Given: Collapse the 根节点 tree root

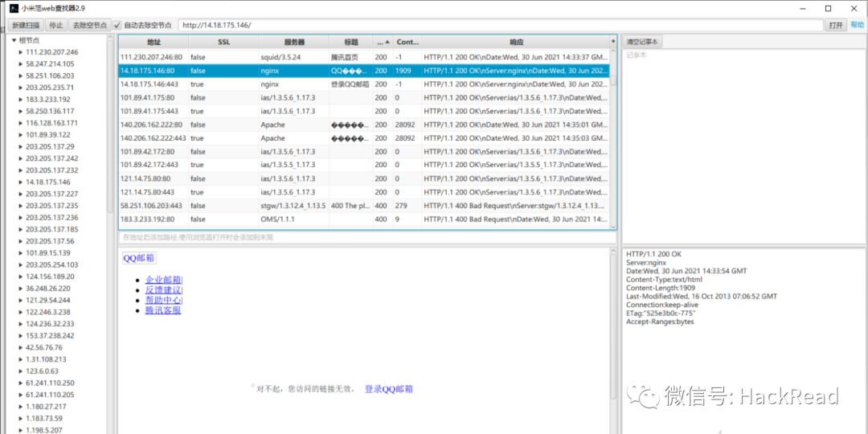Looking at the screenshot, I should pos(14,40).
